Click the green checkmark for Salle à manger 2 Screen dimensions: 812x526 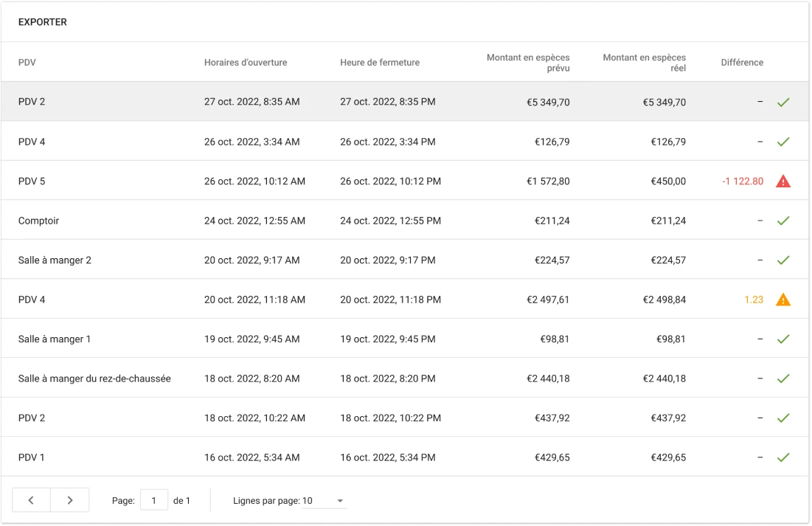point(782,260)
